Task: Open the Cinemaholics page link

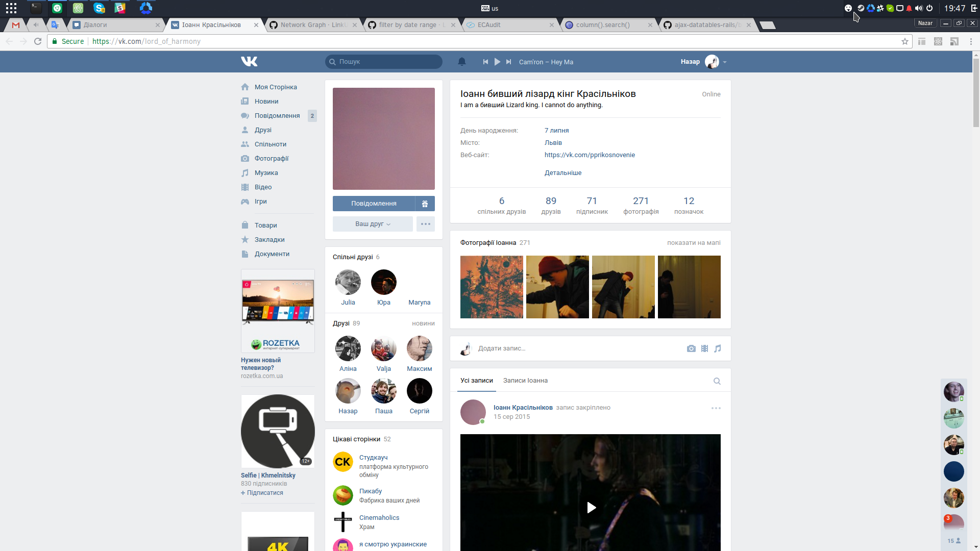Action: pyautogui.click(x=379, y=518)
